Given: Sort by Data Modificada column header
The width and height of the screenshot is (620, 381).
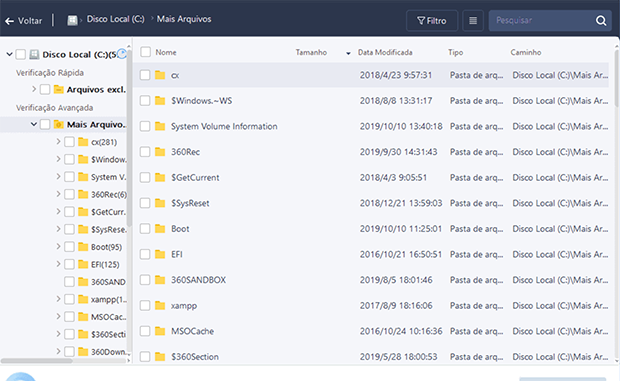Looking at the screenshot, I should coord(385,53).
